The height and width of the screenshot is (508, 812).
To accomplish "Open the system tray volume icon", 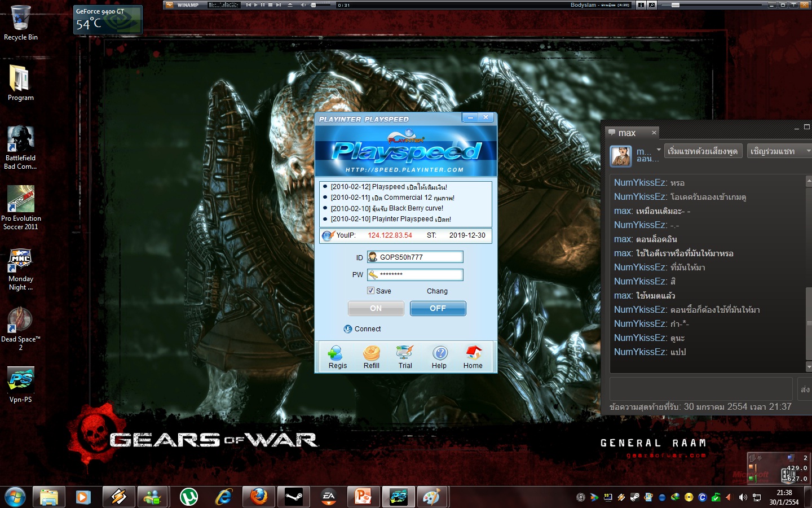I will click(743, 497).
